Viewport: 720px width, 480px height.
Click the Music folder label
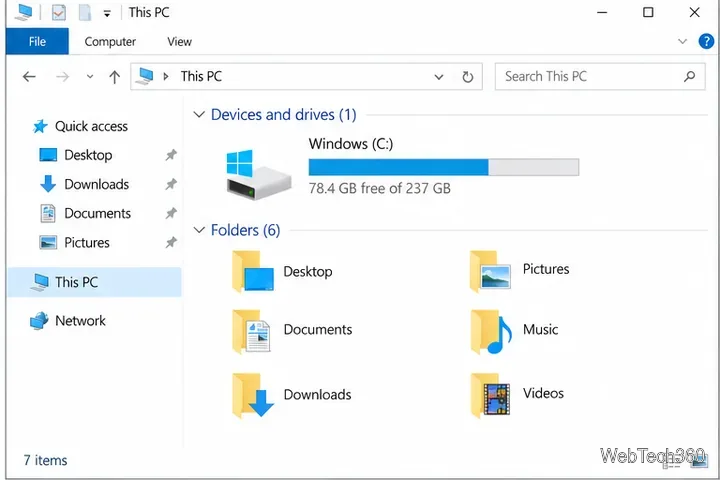tap(540, 329)
